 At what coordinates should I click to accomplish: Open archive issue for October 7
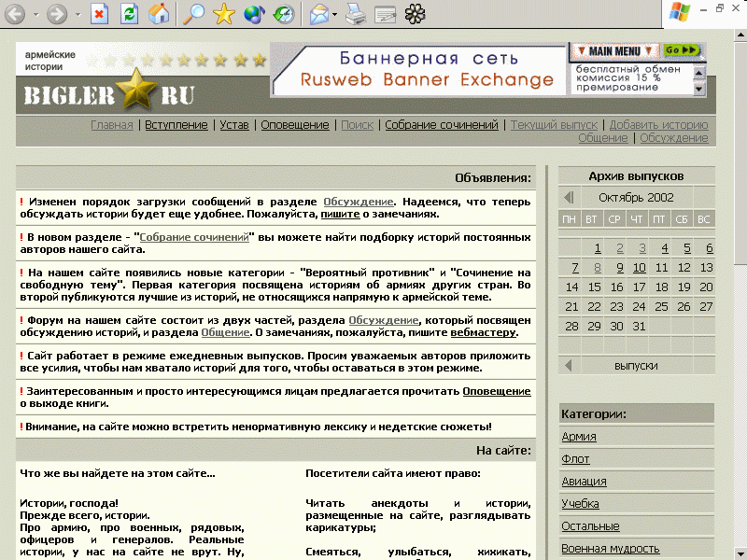[575, 268]
